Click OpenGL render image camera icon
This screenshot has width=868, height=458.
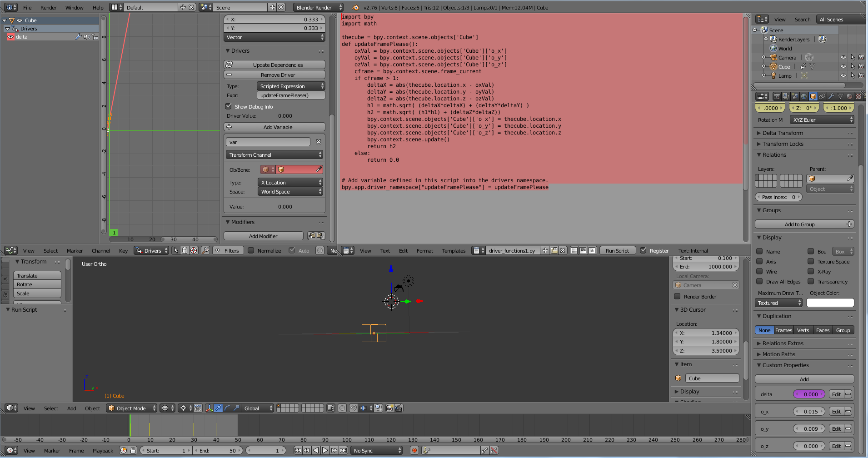point(389,408)
